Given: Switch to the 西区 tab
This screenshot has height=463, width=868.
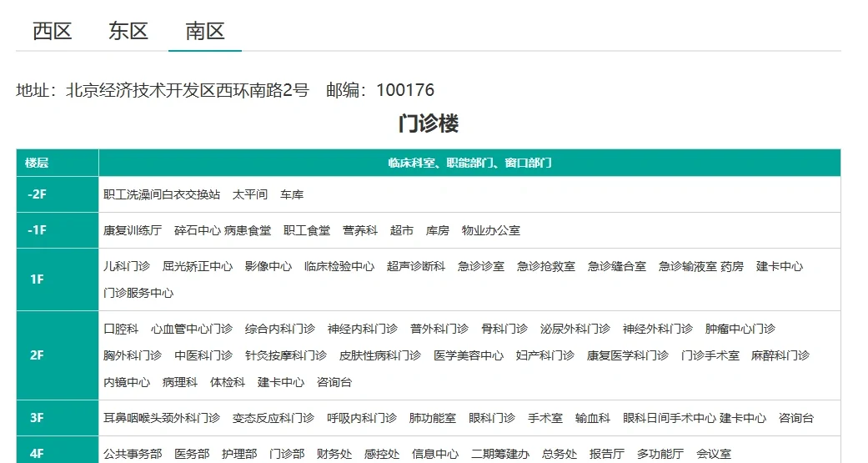Looking at the screenshot, I should coord(53,32).
